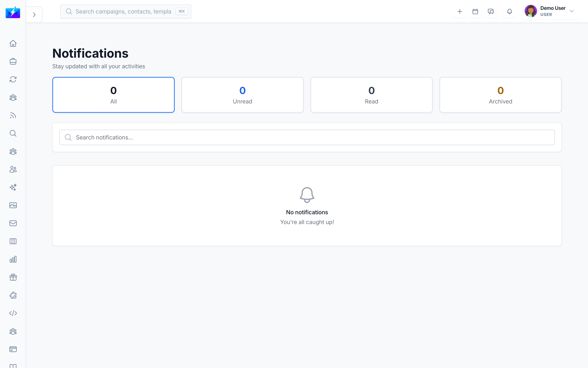The width and height of the screenshot is (588, 368).
Task: Open the credit card billing sidebar icon
Action: 13,350
